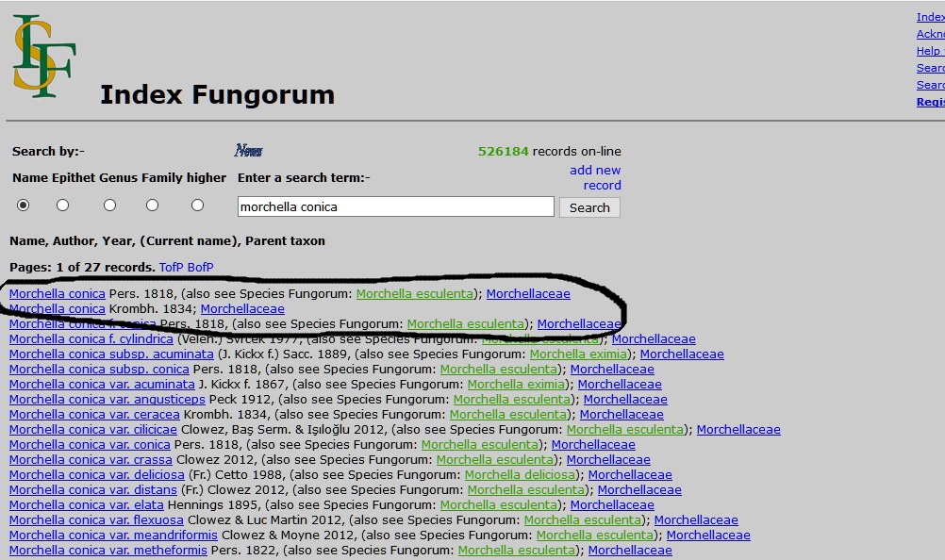Click the Index Fungorum page title
Viewport: 945px width, 560px height.
(x=218, y=95)
